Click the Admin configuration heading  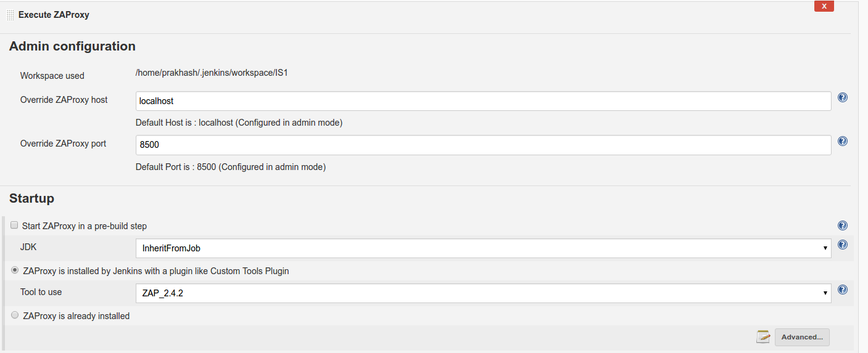(x=72, y=46)
